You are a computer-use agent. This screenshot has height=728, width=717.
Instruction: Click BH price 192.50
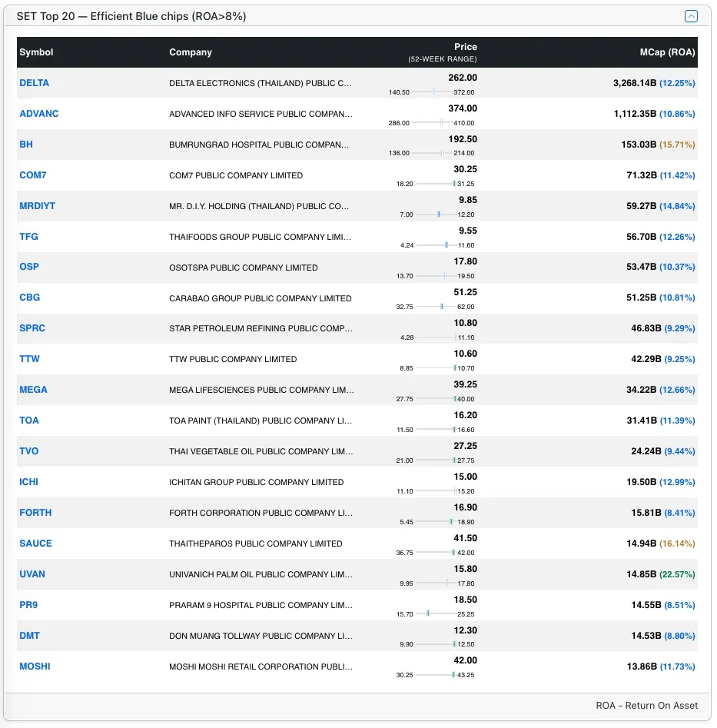[463, 139]
